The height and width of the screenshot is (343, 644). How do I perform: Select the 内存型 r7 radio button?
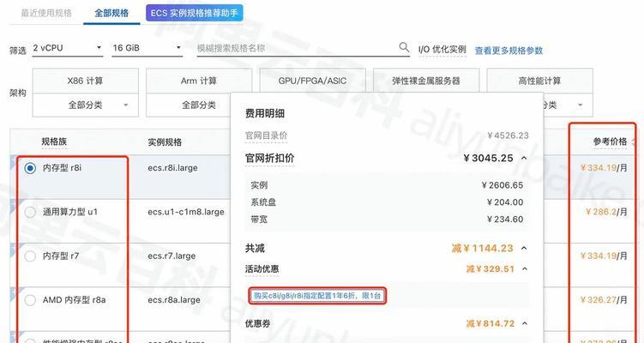coord(30,256)
